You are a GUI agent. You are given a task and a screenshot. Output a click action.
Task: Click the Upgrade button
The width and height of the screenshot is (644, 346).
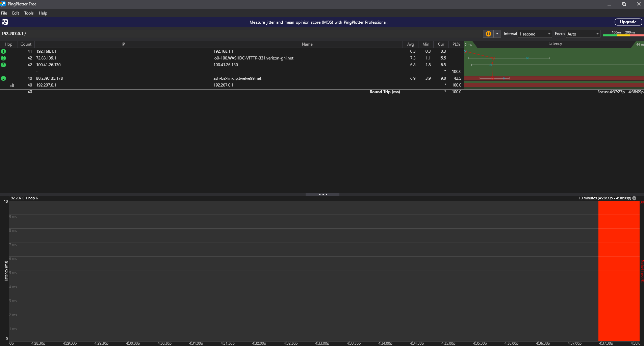point(628,22)
